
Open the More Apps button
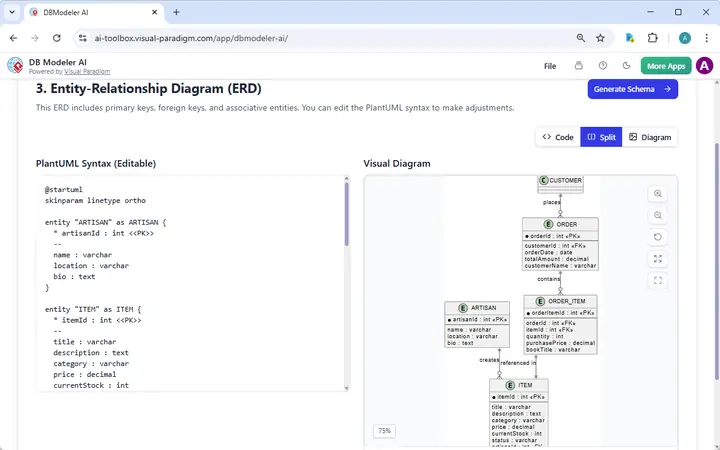[666, 66]
